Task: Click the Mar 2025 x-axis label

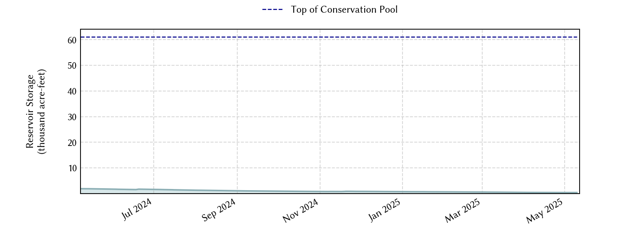Action: tap(463, 211)
